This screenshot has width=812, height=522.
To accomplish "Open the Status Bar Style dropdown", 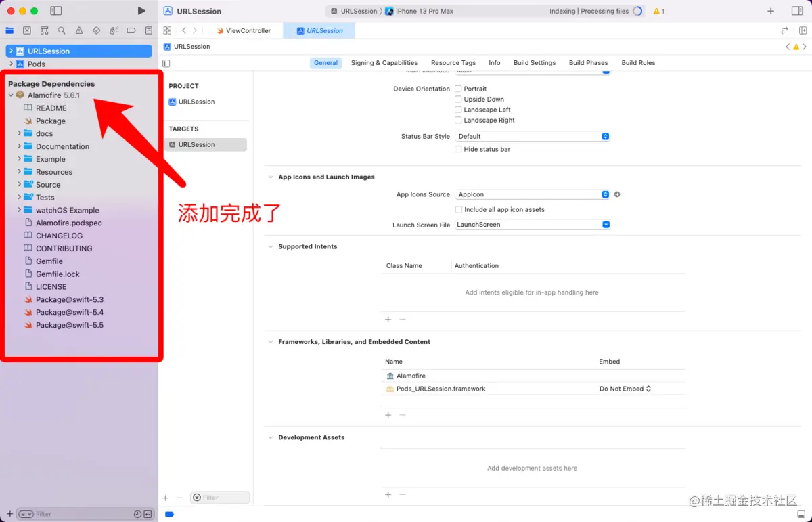I will click(533, 136).
